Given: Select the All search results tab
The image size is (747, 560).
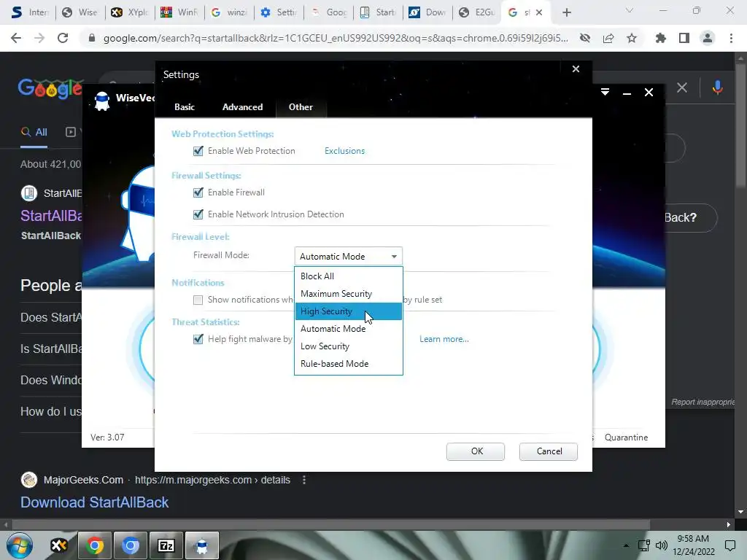Looking at the screenshot, I should [x=34, y=133].
